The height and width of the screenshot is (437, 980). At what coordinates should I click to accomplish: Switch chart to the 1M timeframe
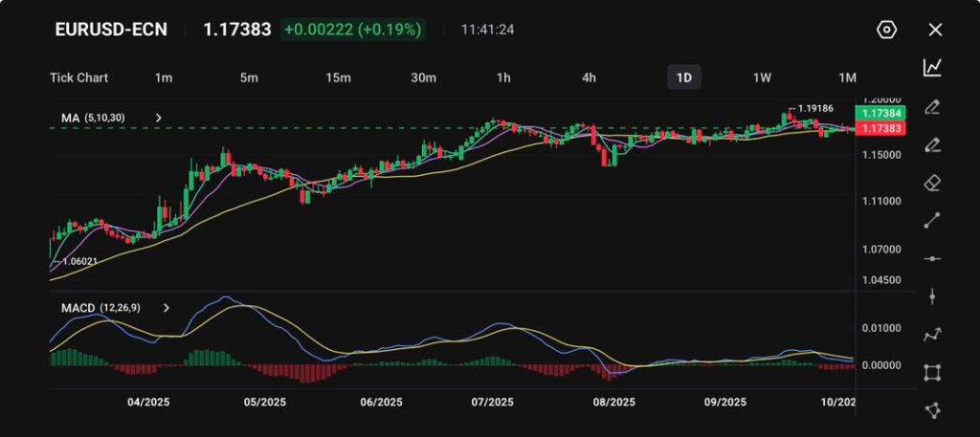pyautogui.click(x=847, y=77)
